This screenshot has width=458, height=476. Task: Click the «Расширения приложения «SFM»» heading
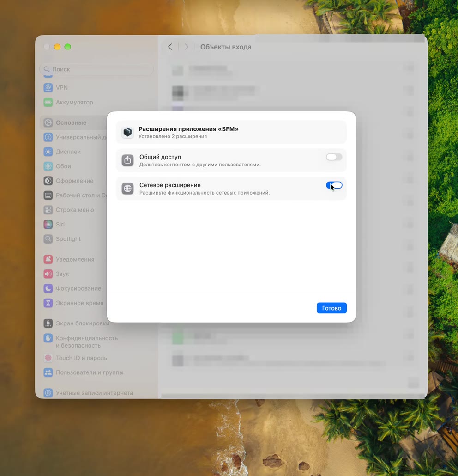[x=188, y=129]
